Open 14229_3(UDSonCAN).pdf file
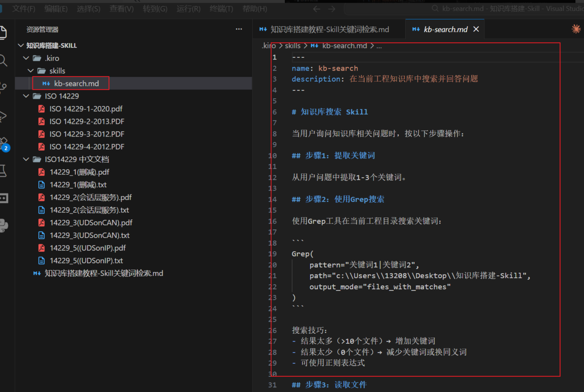Image resolution: width=584 pixels, height=392 pixels. tap(91, 223)
